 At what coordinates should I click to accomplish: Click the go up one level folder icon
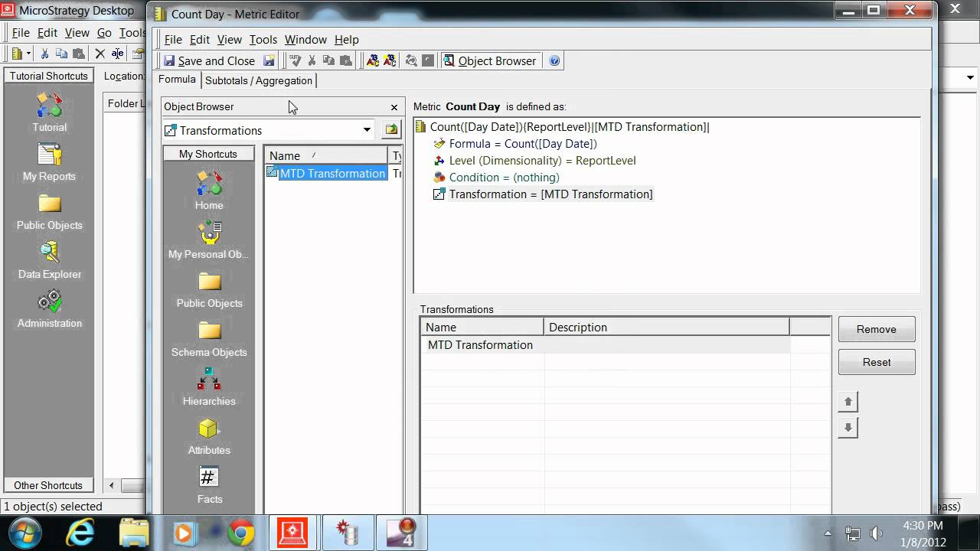point(391,130)
